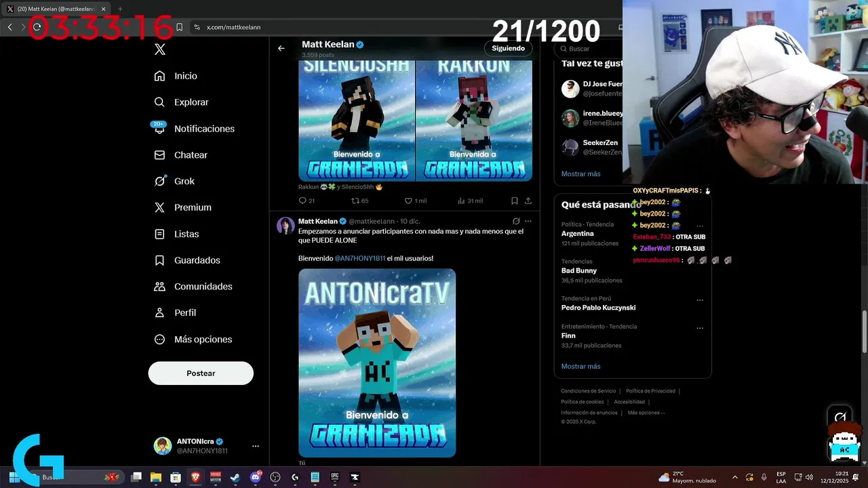The width and height of the screenshot is (868, 488).
Task: Open options for Finn trend
Action: [x=700, y=328]
